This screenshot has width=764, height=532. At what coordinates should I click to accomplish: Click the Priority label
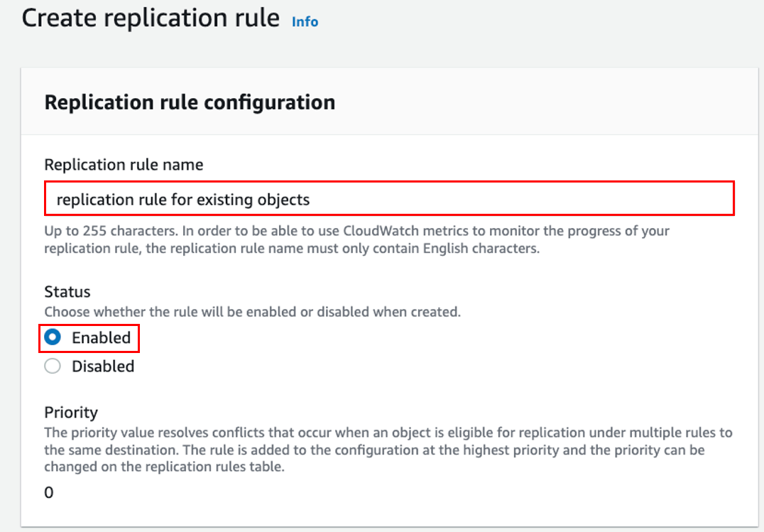71,412
